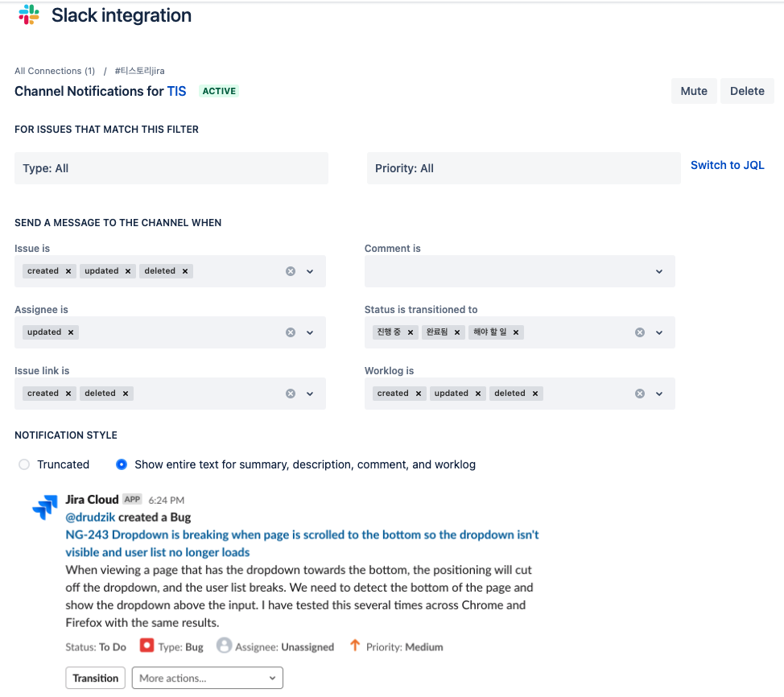Screen dimensions: 784x697
Task: Remove 'created' tag from Worklog is
Action: 419,394
